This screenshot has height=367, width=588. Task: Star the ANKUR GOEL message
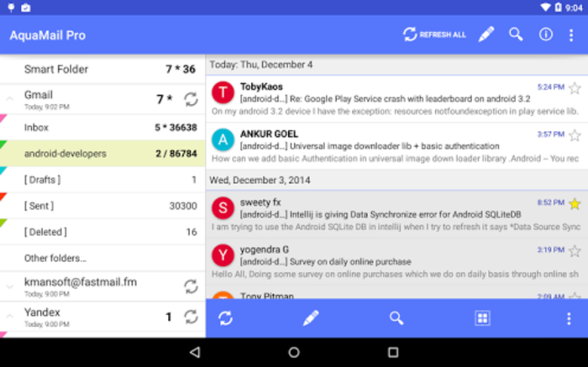(574, 135)
